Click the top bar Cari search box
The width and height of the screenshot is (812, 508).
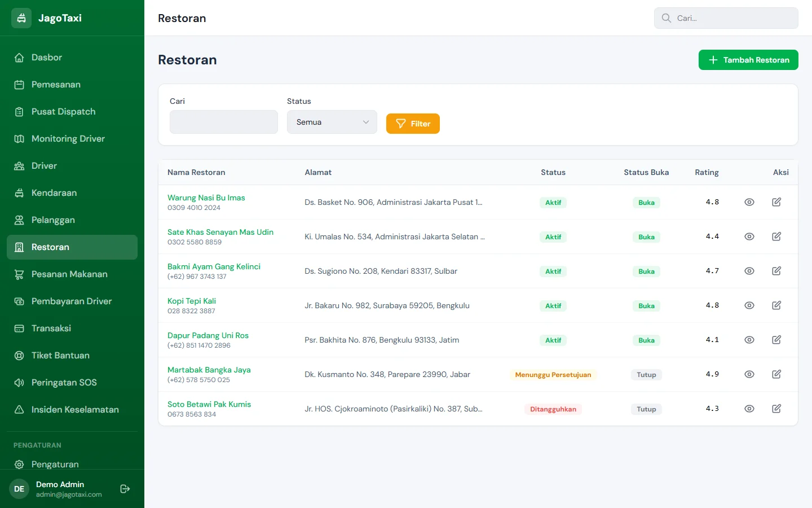click(x=726, y=18)
